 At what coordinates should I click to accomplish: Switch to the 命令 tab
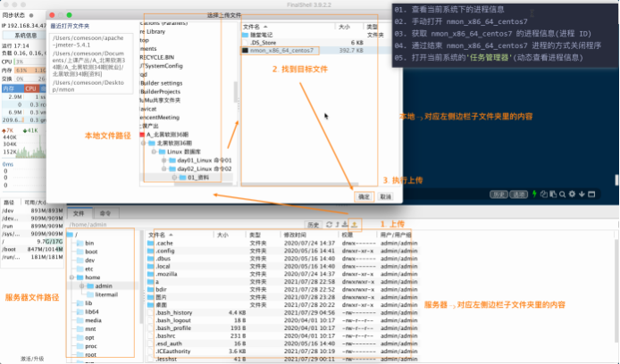click(x=105, y=213)
